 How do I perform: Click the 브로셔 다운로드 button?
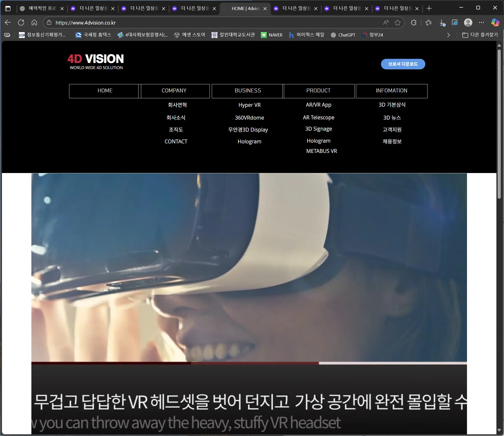point(403,64)
